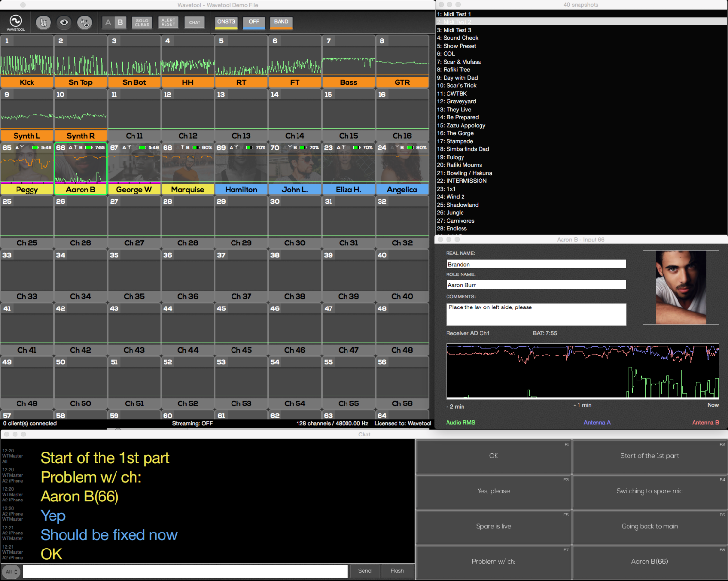Select the BAND group tab
This screenshot has height=581, width=728.
281,22
